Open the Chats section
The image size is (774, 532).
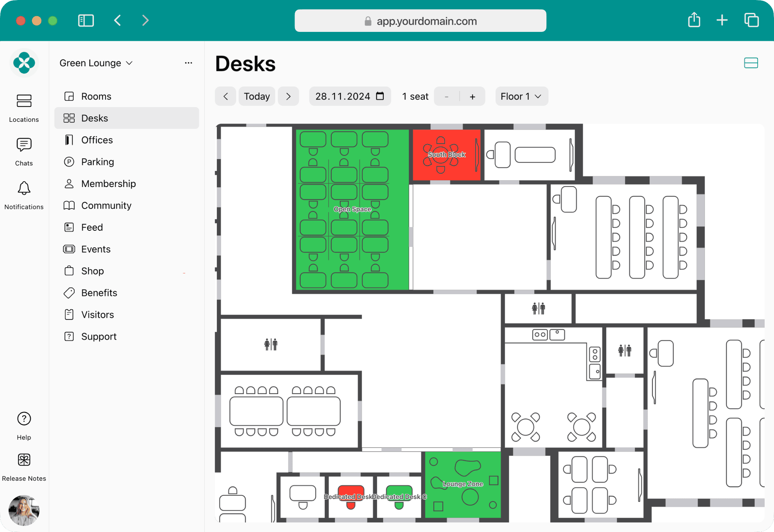coord(24,152)
